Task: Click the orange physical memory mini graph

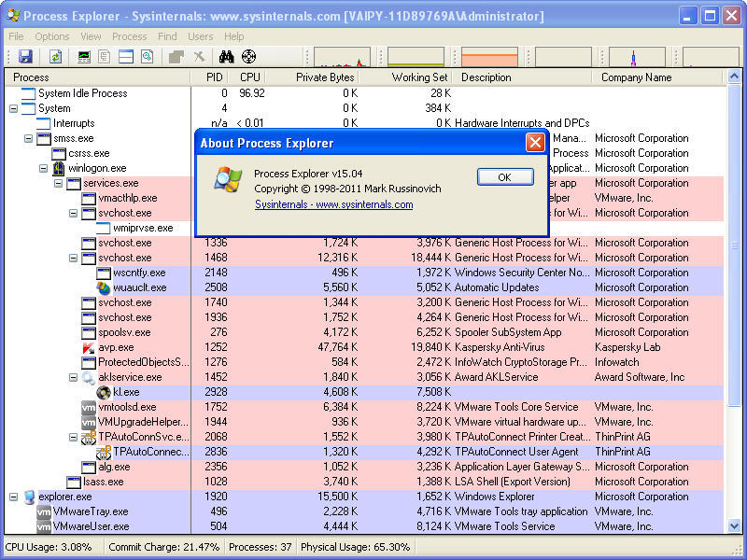Action: click(489, 57)
